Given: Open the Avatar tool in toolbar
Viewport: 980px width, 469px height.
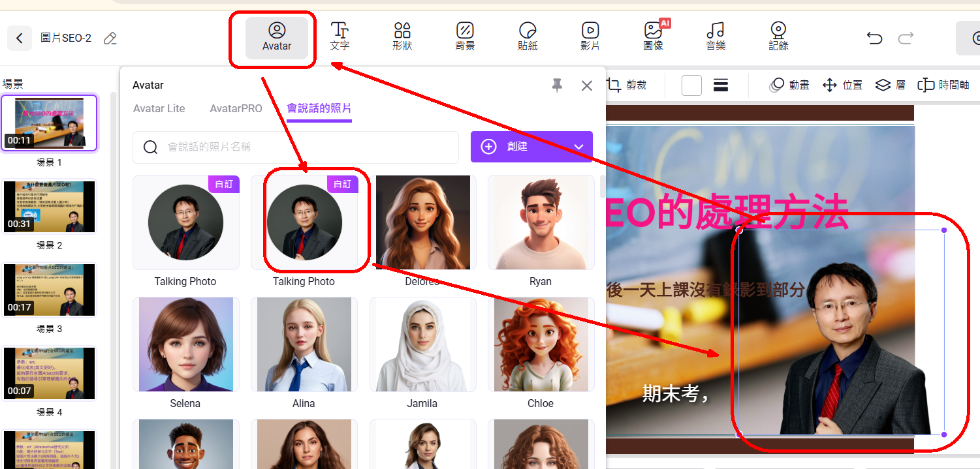Looking at the screenshot, I should click(x=277, y=38).
